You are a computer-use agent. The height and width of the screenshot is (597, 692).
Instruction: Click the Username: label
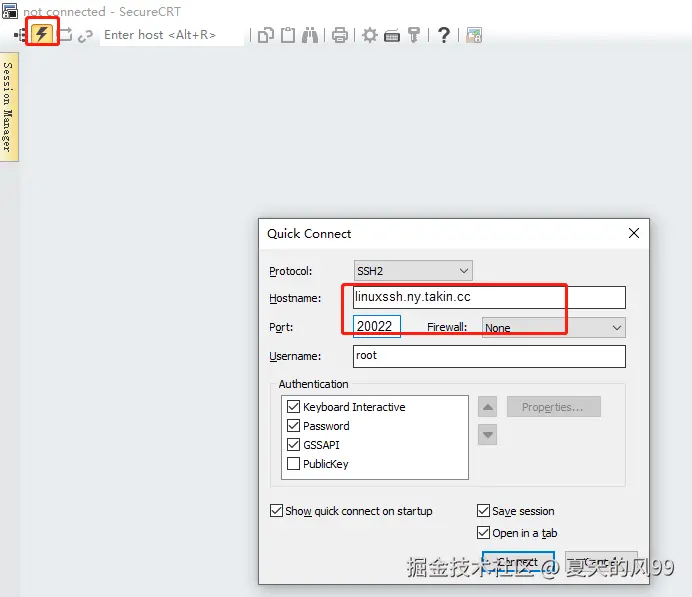click(x=295, y=356)
